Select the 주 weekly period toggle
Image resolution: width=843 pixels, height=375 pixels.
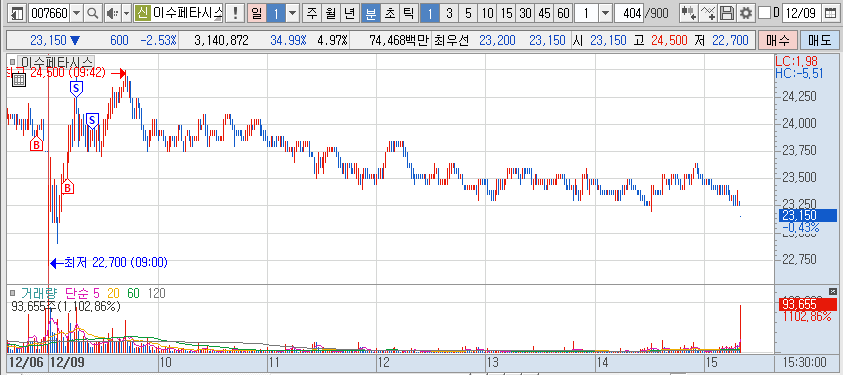tap(312, 13)
